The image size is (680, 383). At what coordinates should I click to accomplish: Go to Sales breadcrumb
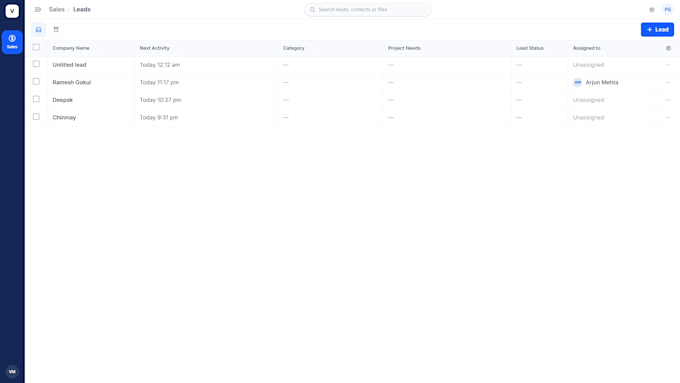tap(56, 10)
